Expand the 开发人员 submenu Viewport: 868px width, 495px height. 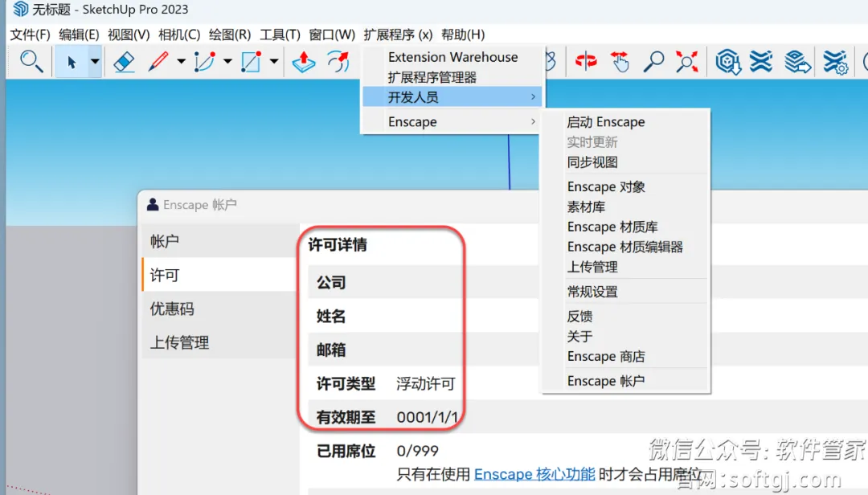452,97
